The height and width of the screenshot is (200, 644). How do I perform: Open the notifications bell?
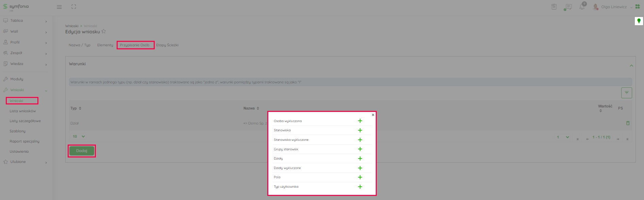click(582, 7)
